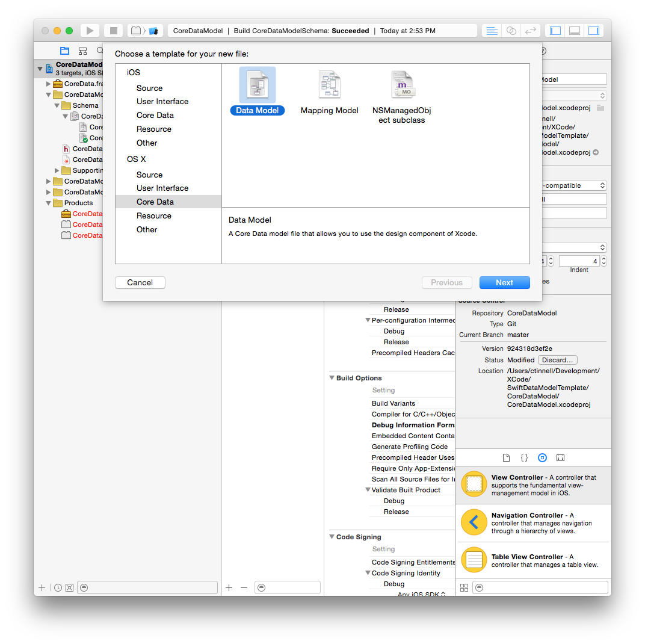
Task: Collapse the Products folder
Action: [x=48, y=203]
